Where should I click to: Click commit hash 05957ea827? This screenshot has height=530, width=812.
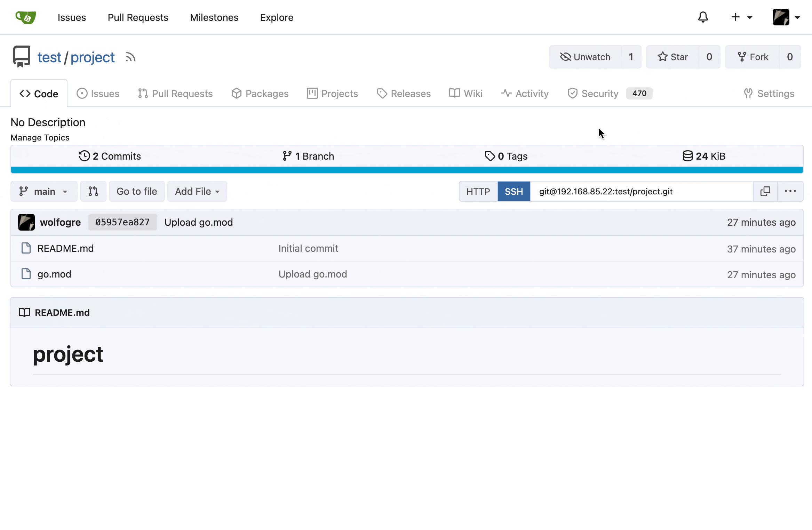point(122,222)
